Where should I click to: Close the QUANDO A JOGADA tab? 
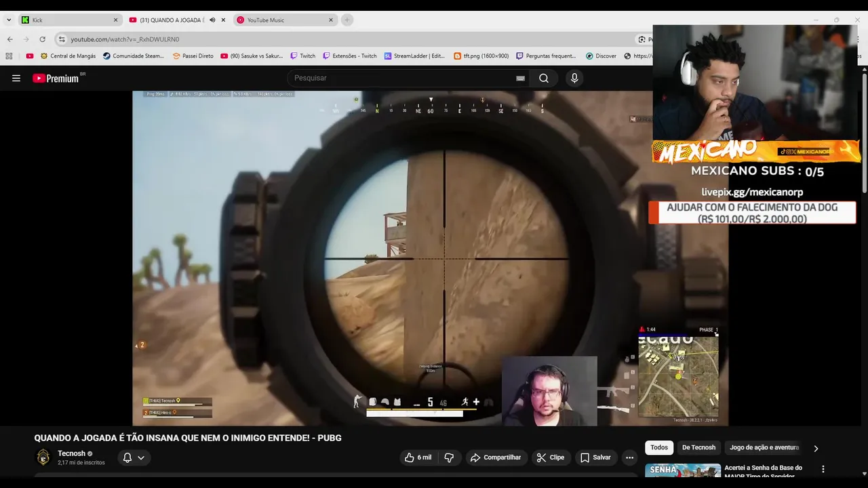pos(223,20)
